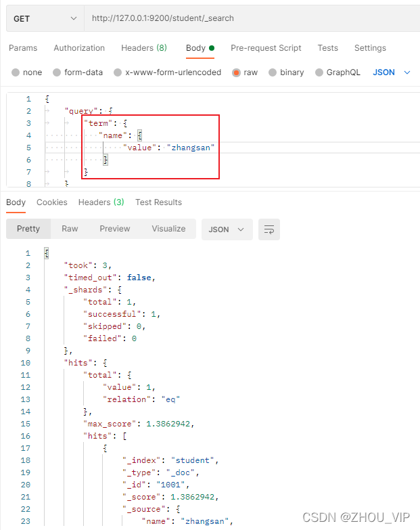Open the GET method dropdown

[x=45, y=18]
